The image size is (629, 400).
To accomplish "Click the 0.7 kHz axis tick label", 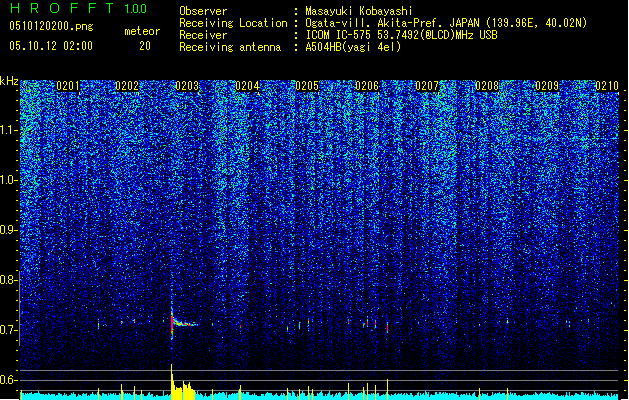I will click(x=8, y=330).
